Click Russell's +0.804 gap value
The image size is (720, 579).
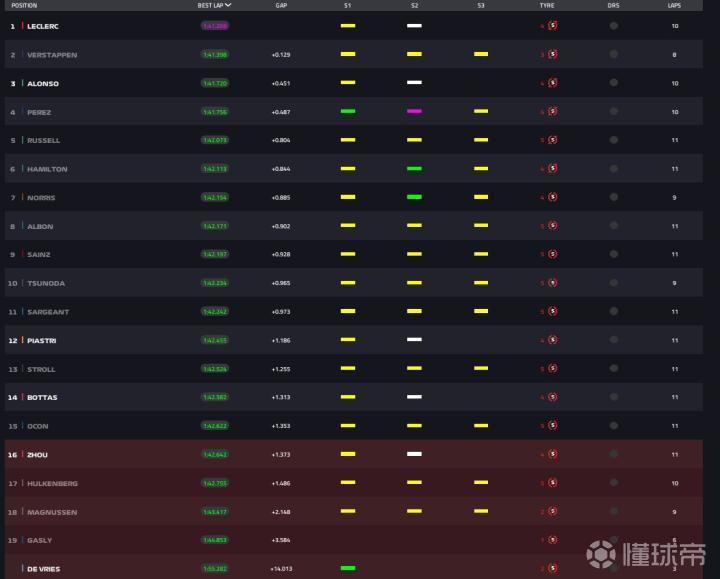(280, 140)
